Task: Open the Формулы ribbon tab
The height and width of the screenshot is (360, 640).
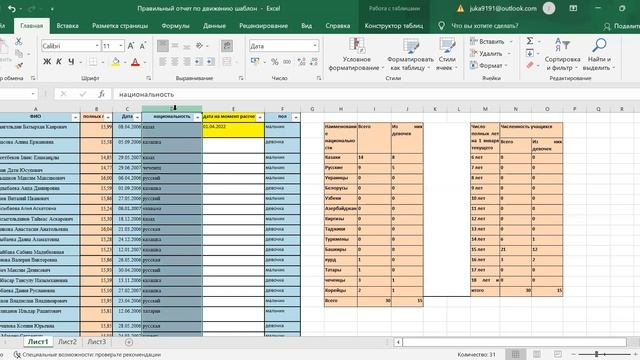Action: click(x=176, y=26)
